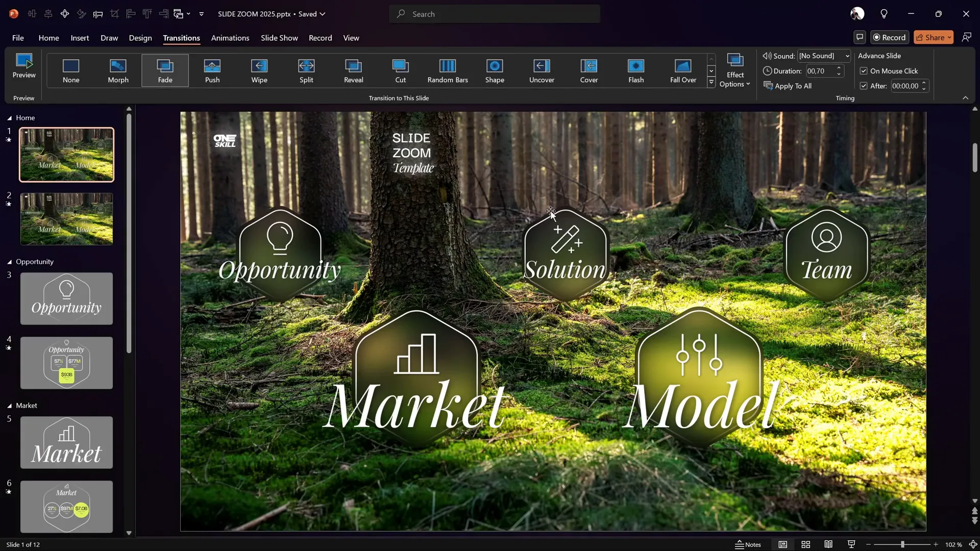Open the View tab
The height and width of the screenshot is (551, 980).
tap(351, 38)
